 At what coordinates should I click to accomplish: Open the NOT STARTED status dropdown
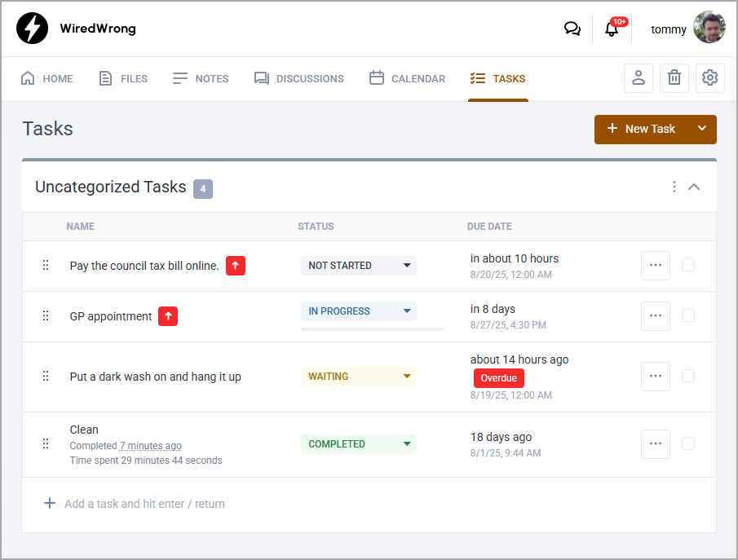pyautogui.click(x=359, y=266)
